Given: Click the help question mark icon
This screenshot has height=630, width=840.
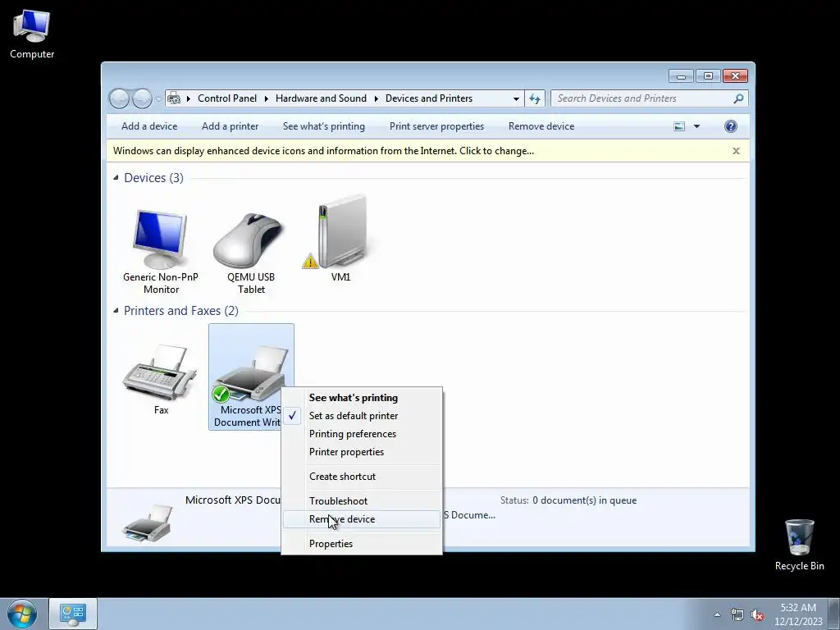Looking at the screenshot, I should (x=730, y=126).
